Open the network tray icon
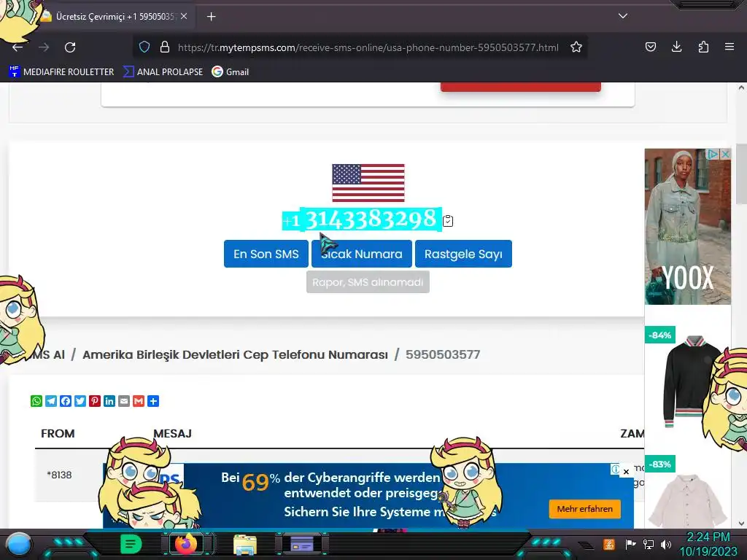Viewport: 747px width, 560px height. [649, 544]
